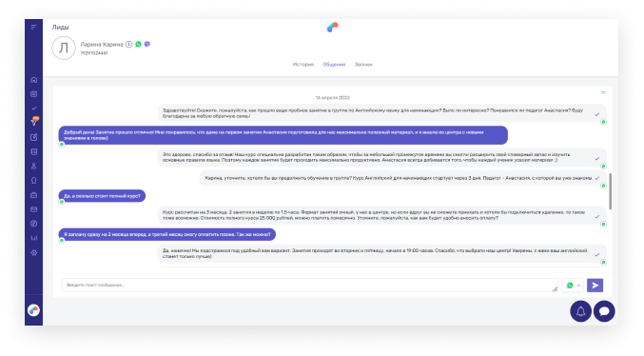Viewport: 644px width, 356px height.
Task: Open the briefcase icon in the sidebar
Action: [x=33, y=195]
